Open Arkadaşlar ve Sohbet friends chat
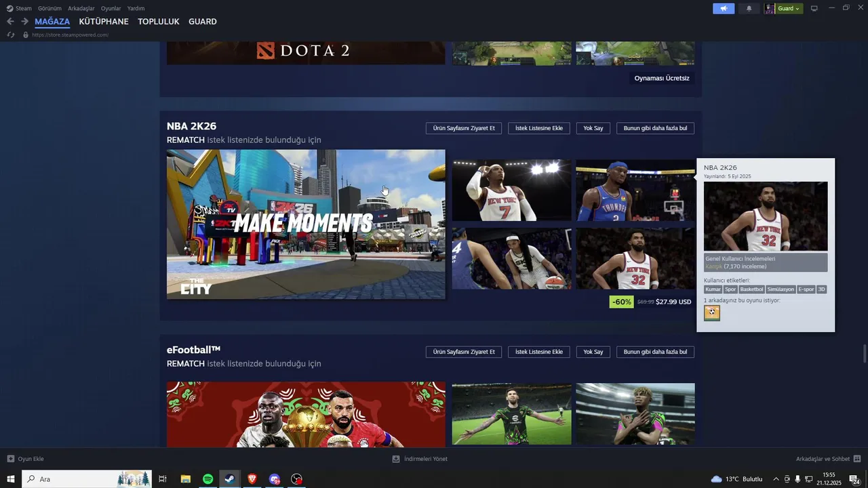Screen dimensions: 868x488 pos(829,459)
